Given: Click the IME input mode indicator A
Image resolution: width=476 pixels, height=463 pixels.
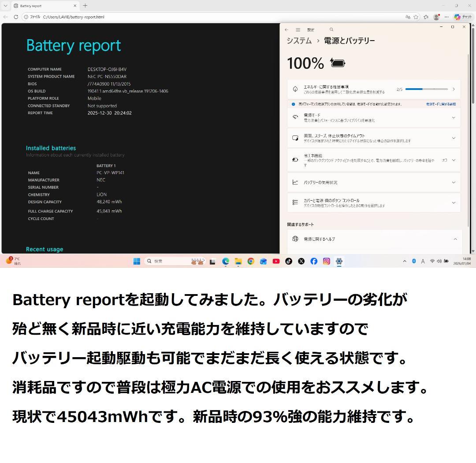Looking at the screenshot, I should pyautogui.click(x=423, y=261).
